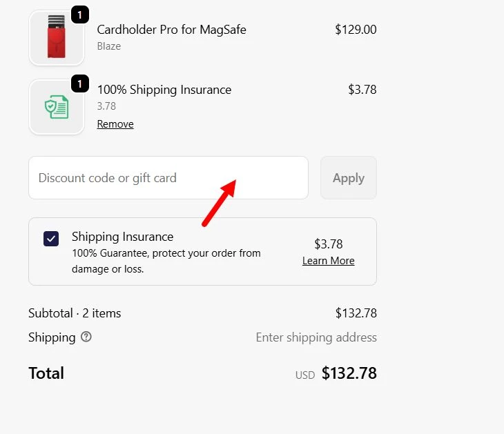Focus the Discount code or gift card field
The height and width of the screenshot is (434, 504).
[168, 178]
